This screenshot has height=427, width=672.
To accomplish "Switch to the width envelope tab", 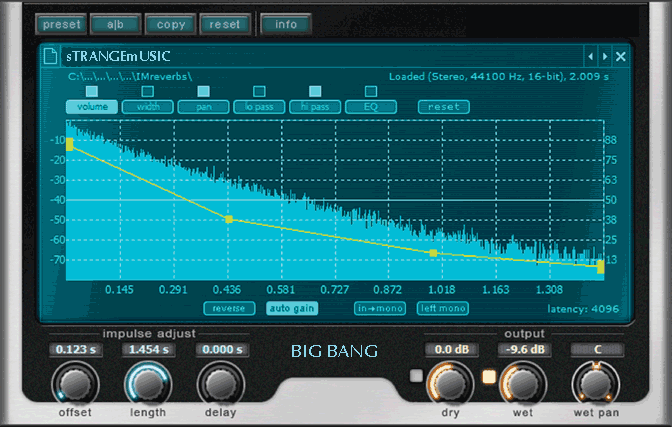I will pos(148,107).
